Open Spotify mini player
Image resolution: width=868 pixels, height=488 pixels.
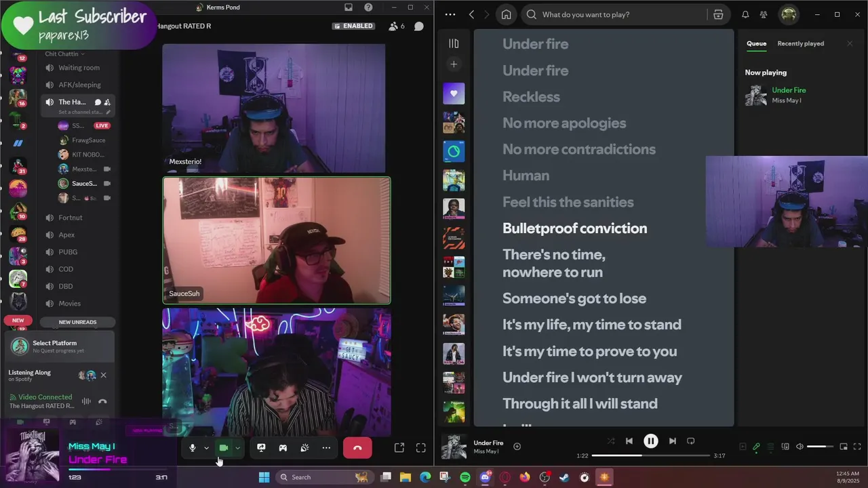[844, 447]
